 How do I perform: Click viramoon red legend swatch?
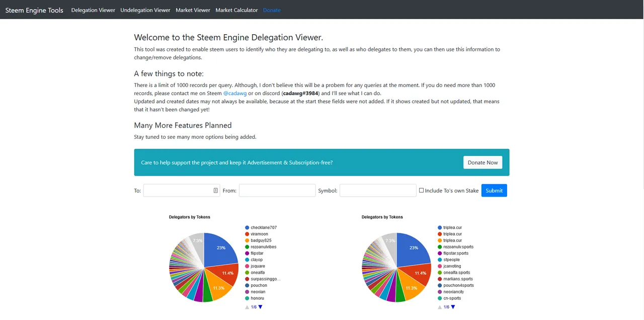click(247, 234)
